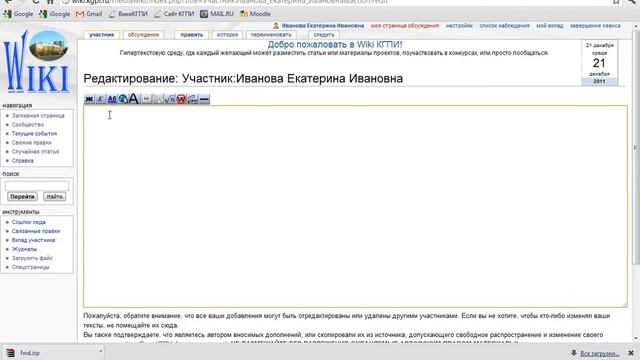Switch to the обсуждение tab
Screen dimensions: 640x360
(x=143, y=35)
